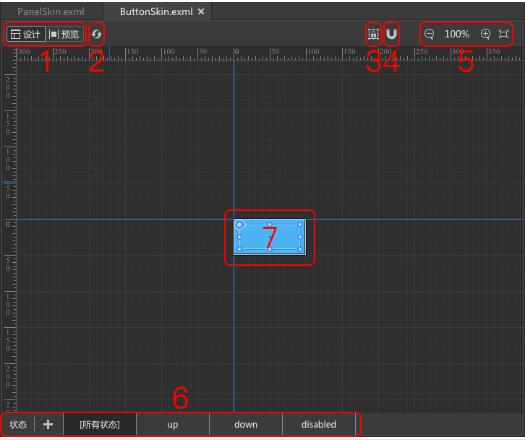This screenshot has width=525, height=440.
Task: Click the zoom in magnifier icon
Action: pyautogui.click(x=485, y=34)
